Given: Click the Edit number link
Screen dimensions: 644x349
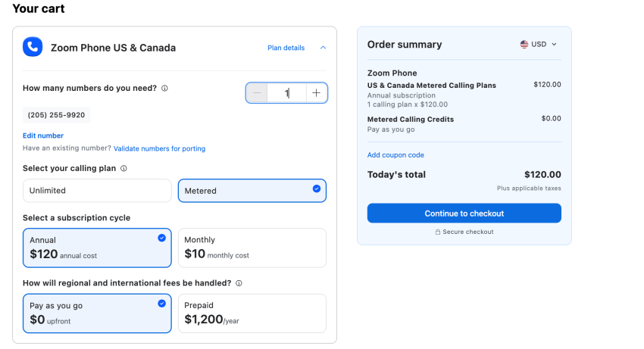Looking at the screenshot, I should pos(43,136).
